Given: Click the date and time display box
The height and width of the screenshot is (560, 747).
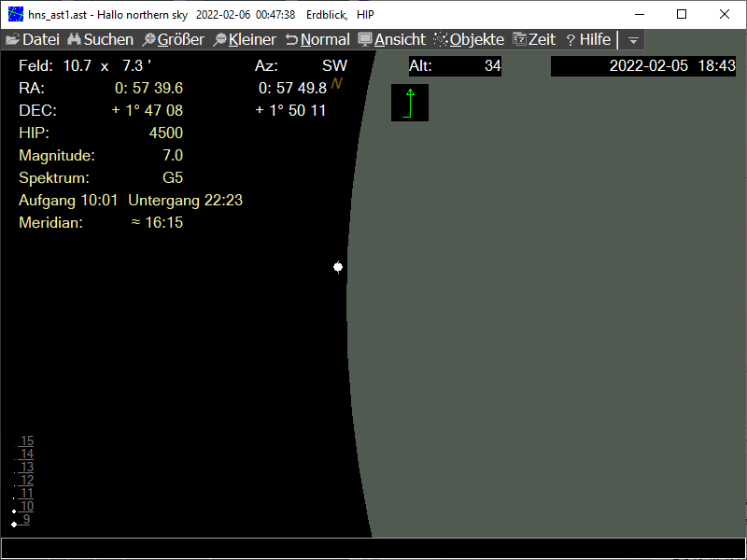Looking at the screenshot, I should point(642,66).
